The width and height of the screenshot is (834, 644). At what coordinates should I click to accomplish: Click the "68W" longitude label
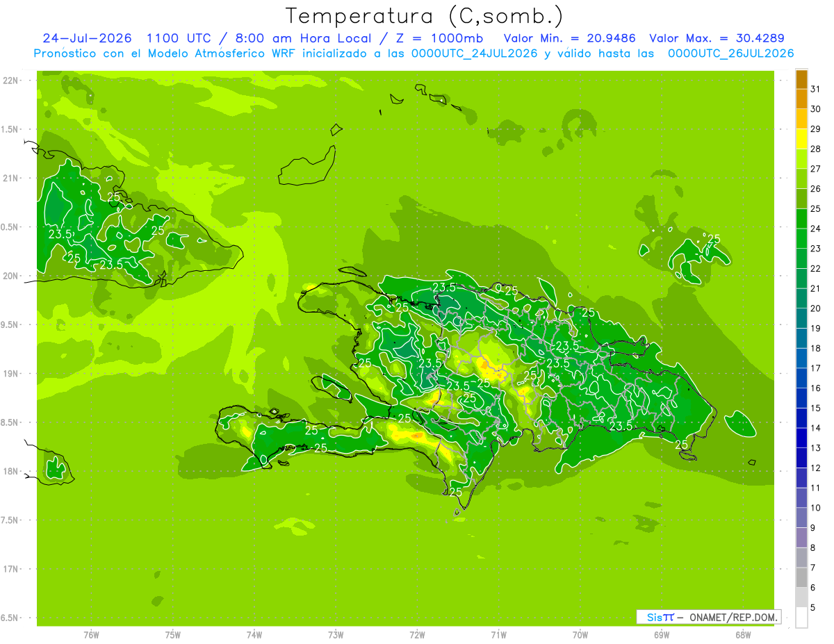[743, 635]
